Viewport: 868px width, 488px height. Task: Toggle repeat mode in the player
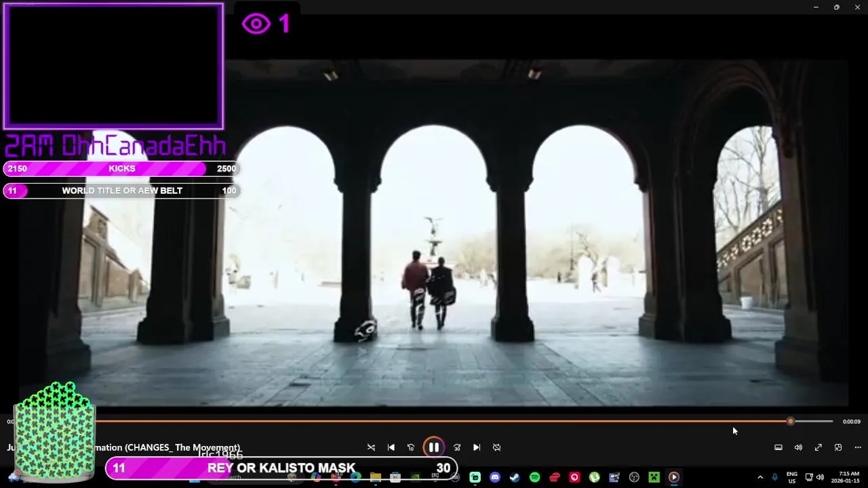(496, 447)
